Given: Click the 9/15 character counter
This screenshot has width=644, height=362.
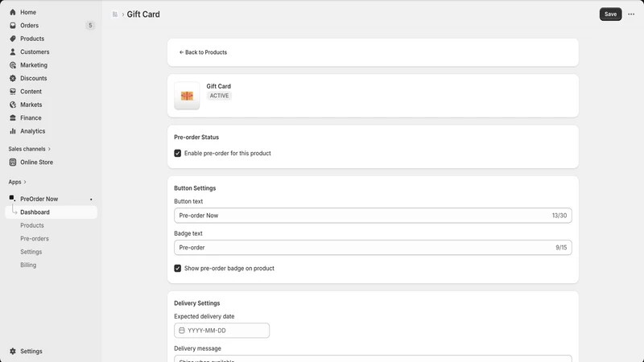Looking at the screenshot, I should (561, 248).
